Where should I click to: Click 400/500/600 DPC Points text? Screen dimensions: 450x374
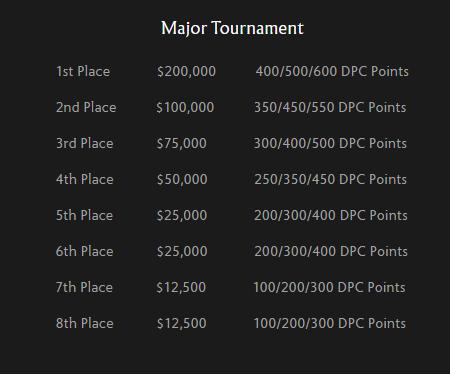pos(332,71)
